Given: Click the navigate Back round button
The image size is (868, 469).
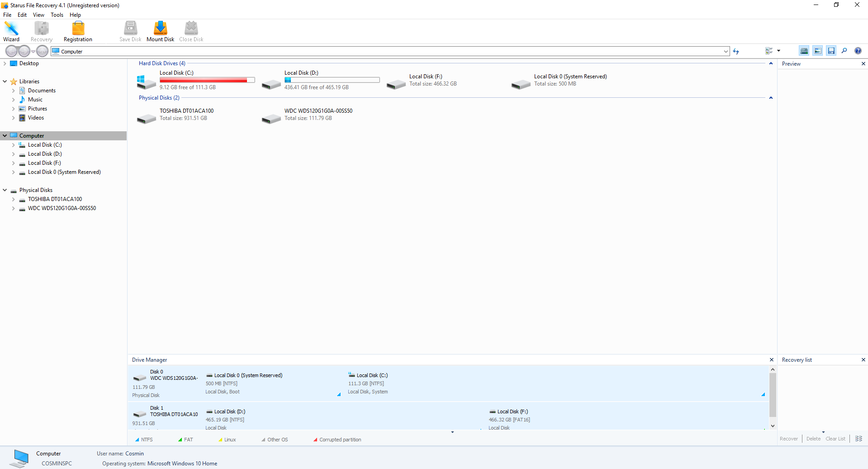Looking at the screenshot, I should [12, 51].
